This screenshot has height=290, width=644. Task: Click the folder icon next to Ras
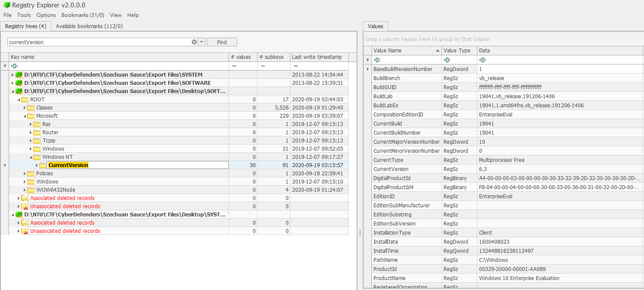point(37,124)
